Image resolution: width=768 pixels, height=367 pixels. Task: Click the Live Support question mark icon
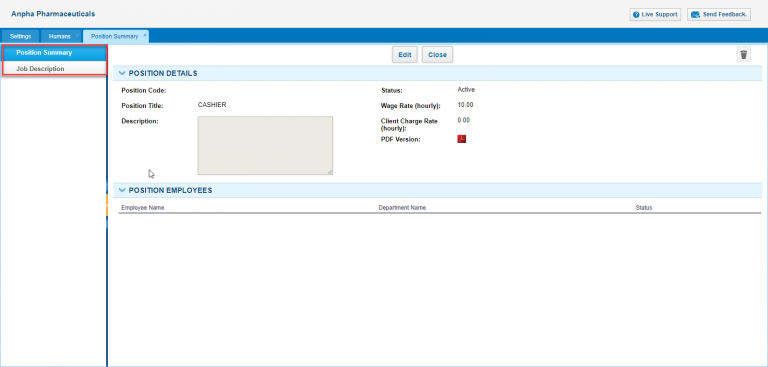[636, 15]
